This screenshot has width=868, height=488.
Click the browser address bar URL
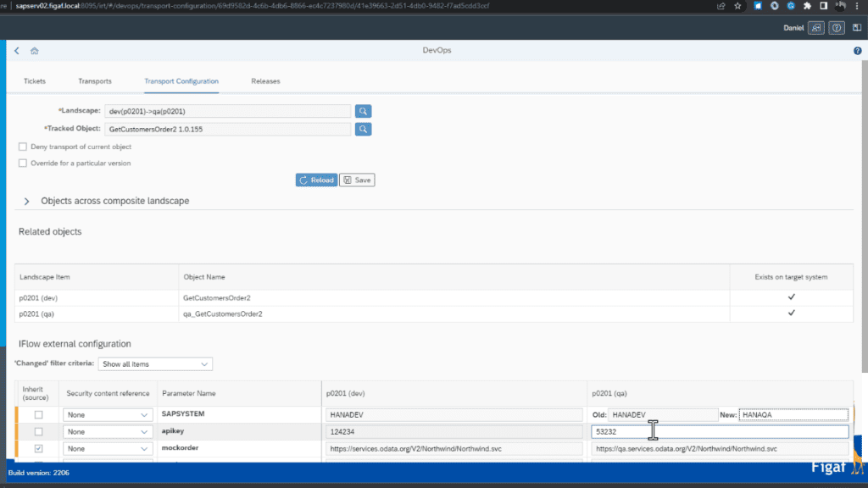(x=253, y=6)
